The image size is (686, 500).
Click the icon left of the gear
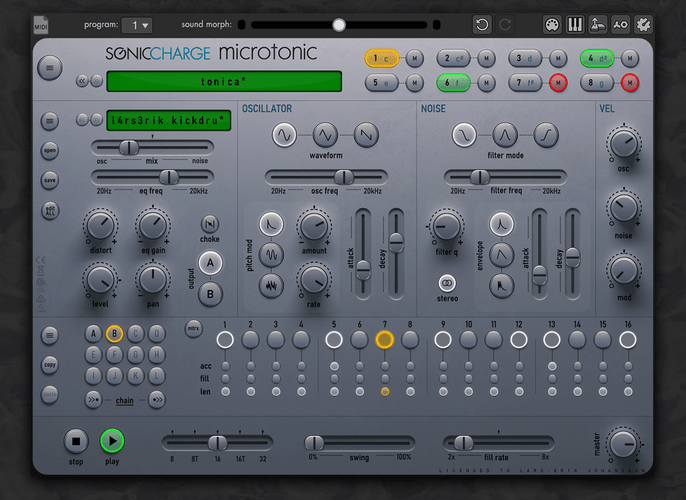620,24
